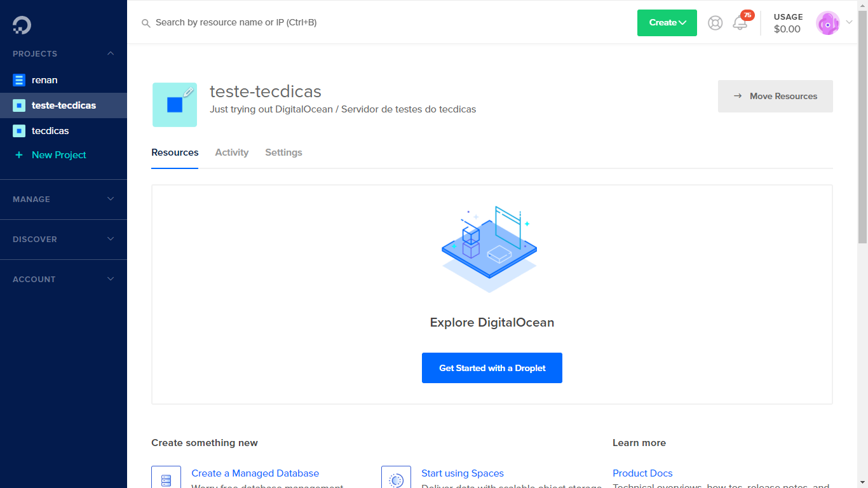Click the teste-tecdicas project title heading
The height and width of the screenshot is (488, 868).
click(266, 91)
